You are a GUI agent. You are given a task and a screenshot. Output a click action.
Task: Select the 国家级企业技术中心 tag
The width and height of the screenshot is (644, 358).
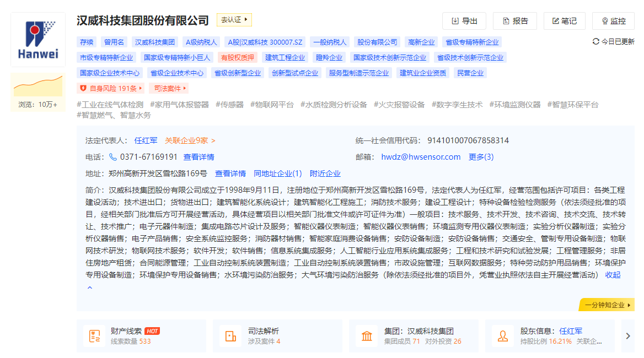pyautogui.click(x=110, y=73)
